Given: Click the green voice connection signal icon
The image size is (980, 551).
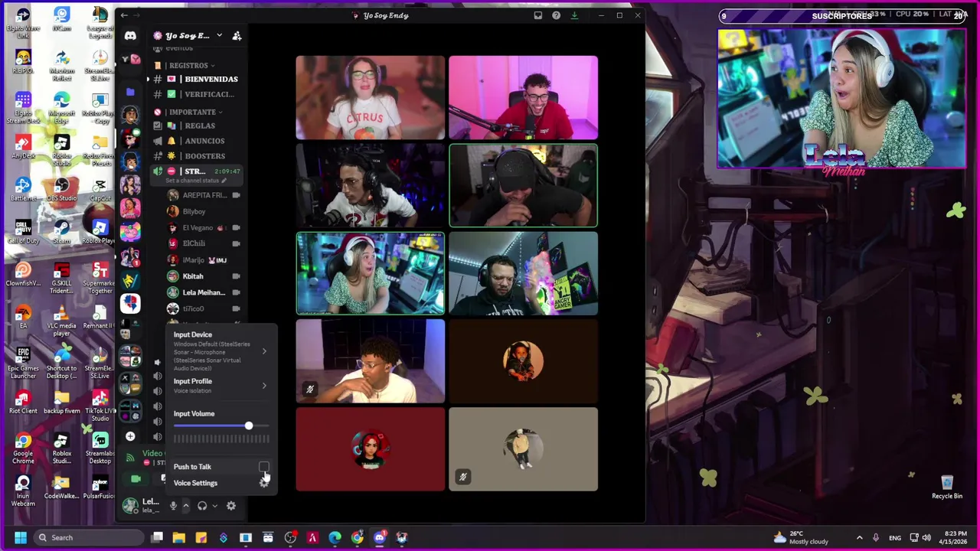Looking at the screenshot, I should click(x=130, y=458).
